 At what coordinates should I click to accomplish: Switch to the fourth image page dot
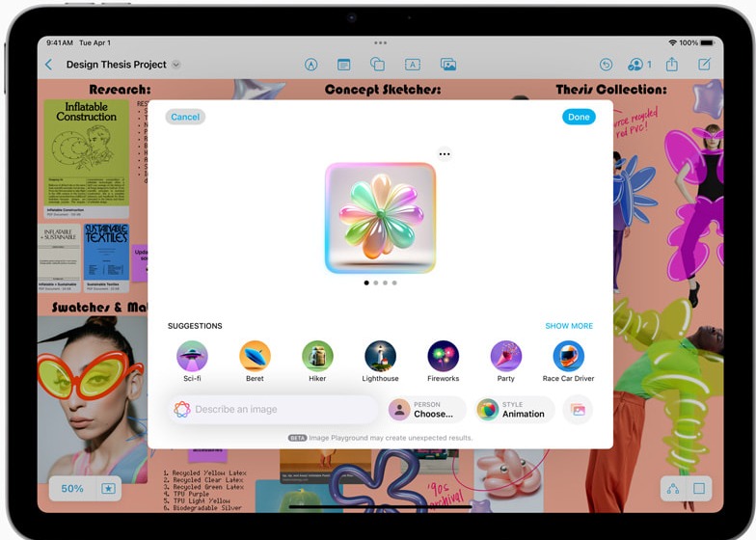pyautogui.click(x=394, y=283)
